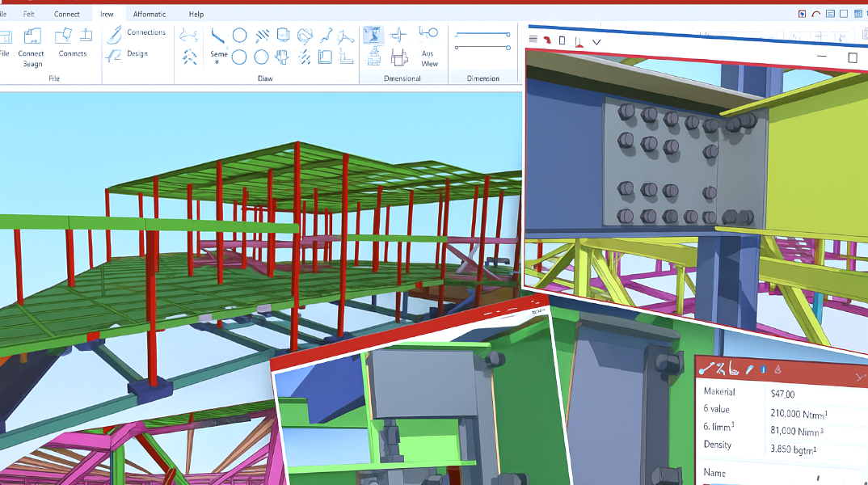Screen dimensions: 868x485
Task: Select the box solid tool in Diaw
Action: 283,36
